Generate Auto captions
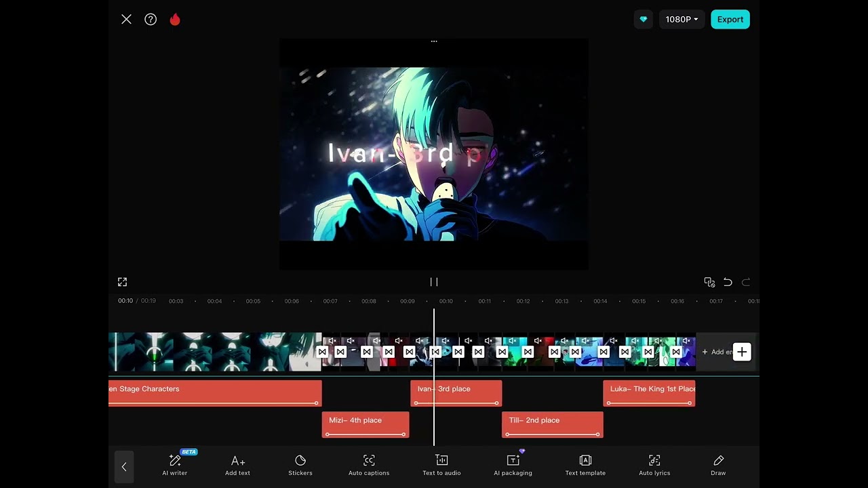Screen dimensions: 868x488 coord(369,465)
